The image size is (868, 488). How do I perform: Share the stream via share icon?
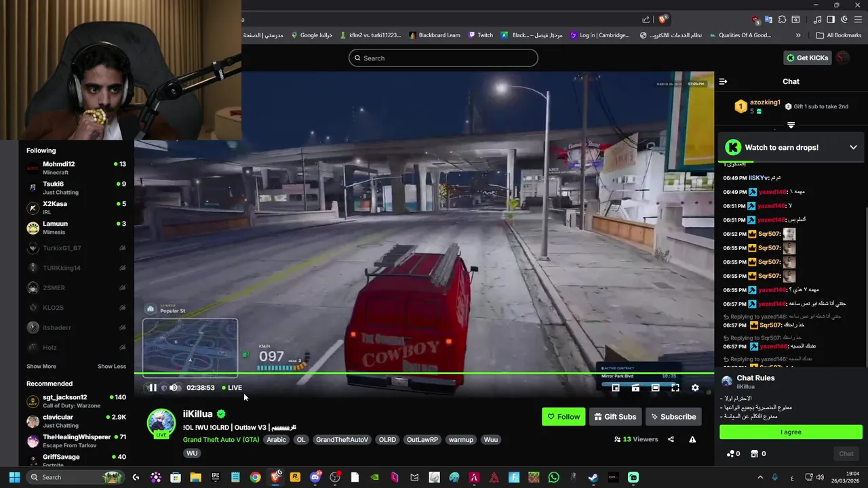coord(671,439)
